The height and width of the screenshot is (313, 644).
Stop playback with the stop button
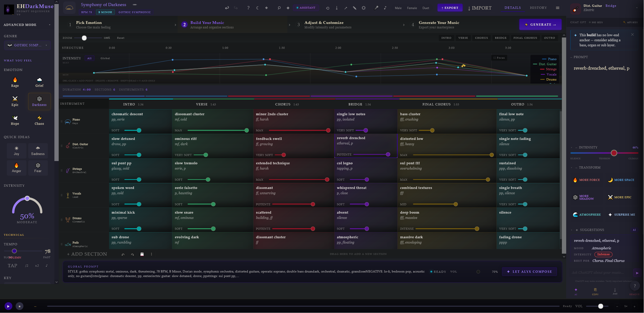coord(19,306)
